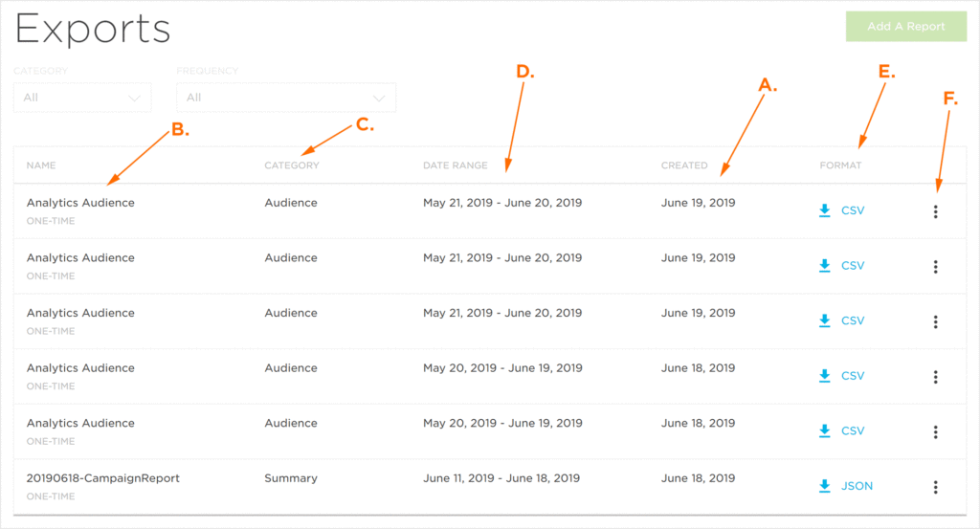
Task: Click the CSV link in the third row
Action: tap(853, 320)
